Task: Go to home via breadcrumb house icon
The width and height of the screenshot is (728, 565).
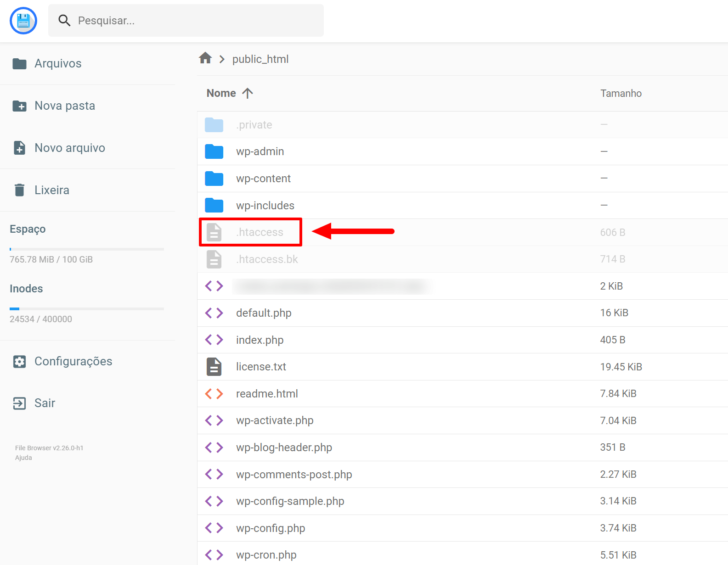Action: coord(205,58)
